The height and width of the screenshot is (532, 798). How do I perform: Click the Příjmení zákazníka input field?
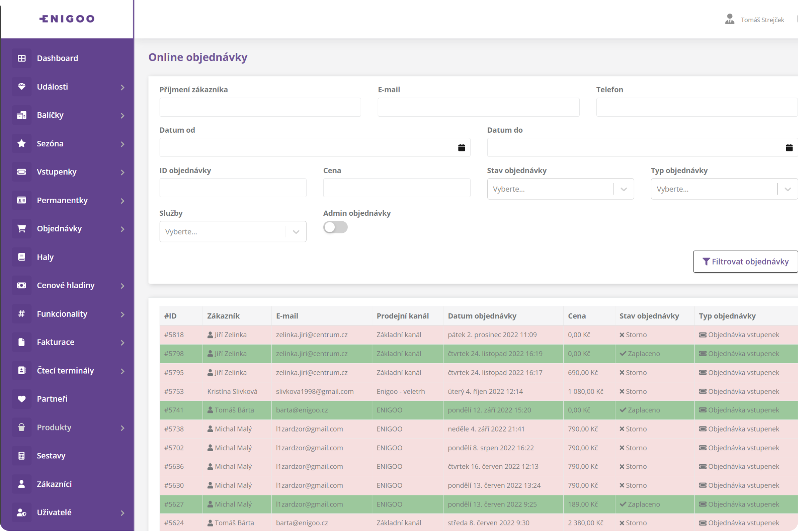[260, 108]
